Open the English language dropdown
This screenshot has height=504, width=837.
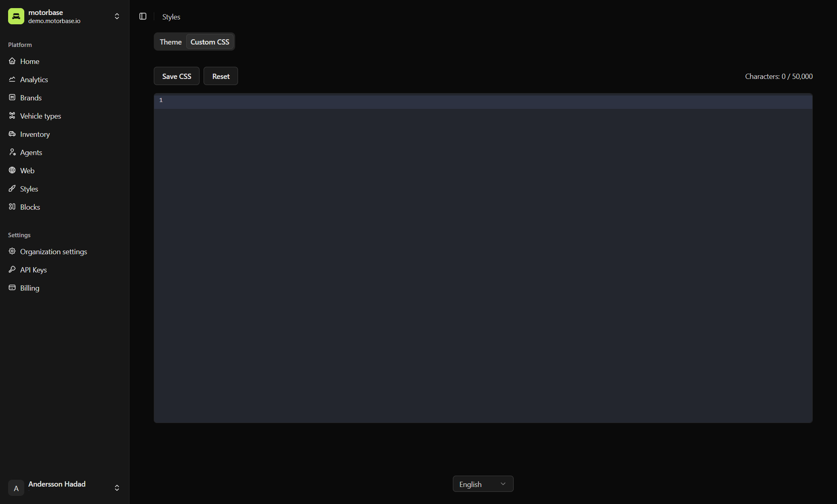point(483,484)
